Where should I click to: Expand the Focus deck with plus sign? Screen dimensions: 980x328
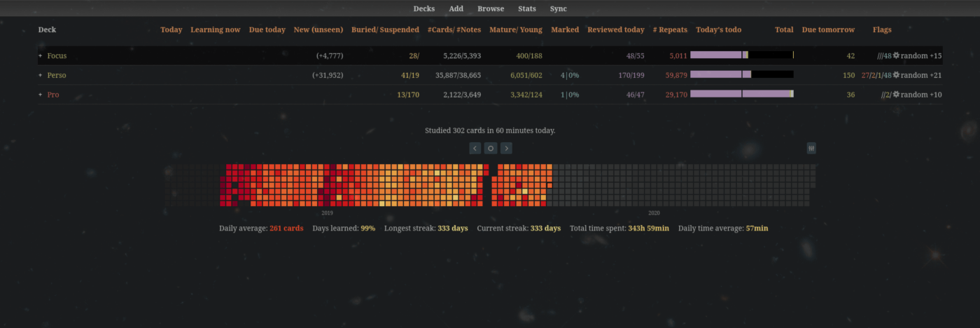41,55
